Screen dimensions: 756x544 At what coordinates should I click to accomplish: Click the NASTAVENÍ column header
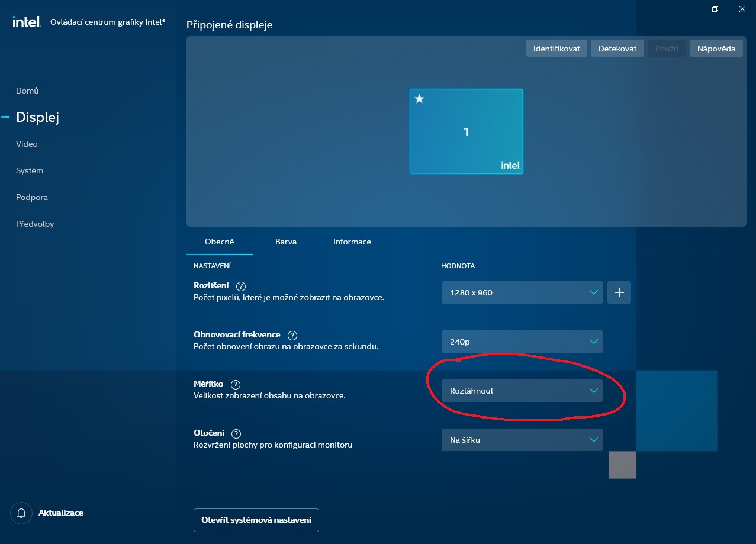212,266
